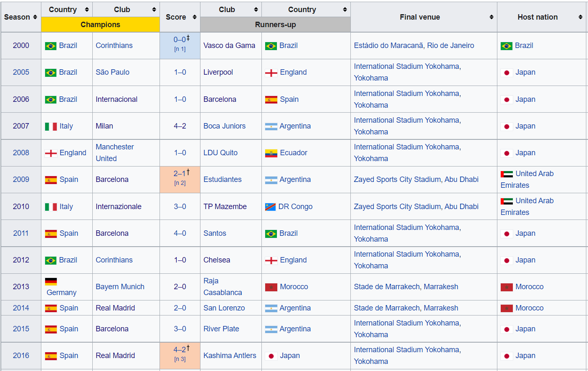Open the Manchester United club link
The width and height of the screenshot is (588, 371).
click(x=115, y=153)
